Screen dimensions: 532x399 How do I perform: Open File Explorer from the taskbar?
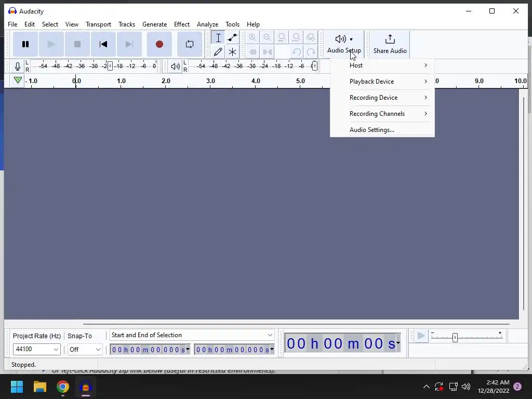tap(40, 387)
